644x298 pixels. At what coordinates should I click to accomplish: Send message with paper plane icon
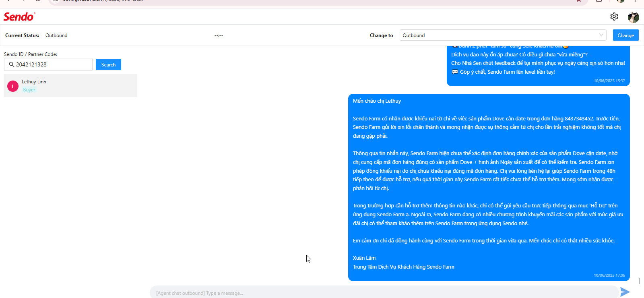pyautogui.click(x=625, y=292)
